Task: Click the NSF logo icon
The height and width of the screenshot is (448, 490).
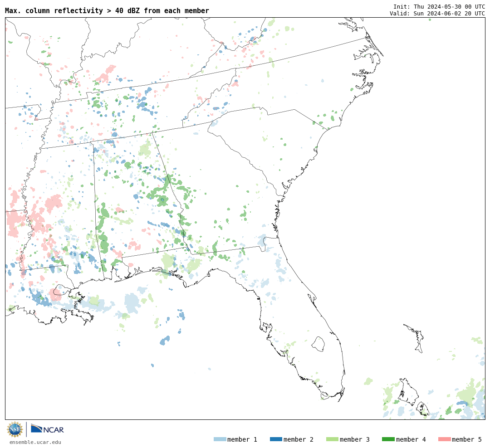Action: (15, 429)
